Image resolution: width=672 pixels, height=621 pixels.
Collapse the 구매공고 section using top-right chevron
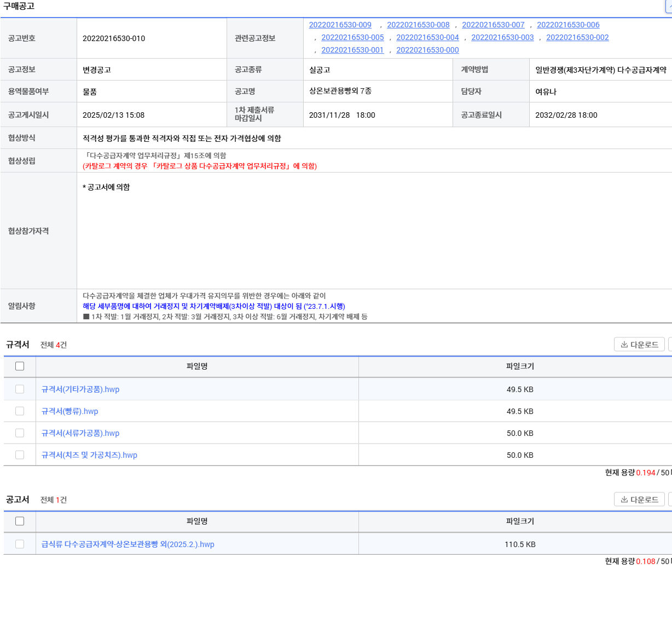coord(668,6)
